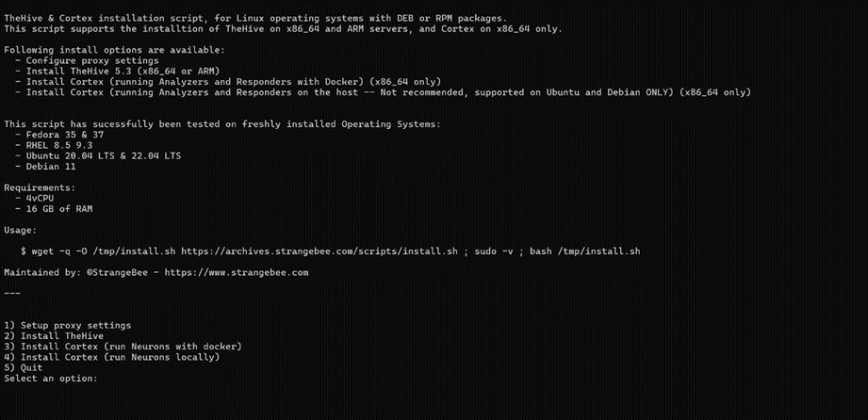This screenshot has width=868, height=420.
Task: Click the 'Debian 11' list entry
Action: [x=51, y=167]
